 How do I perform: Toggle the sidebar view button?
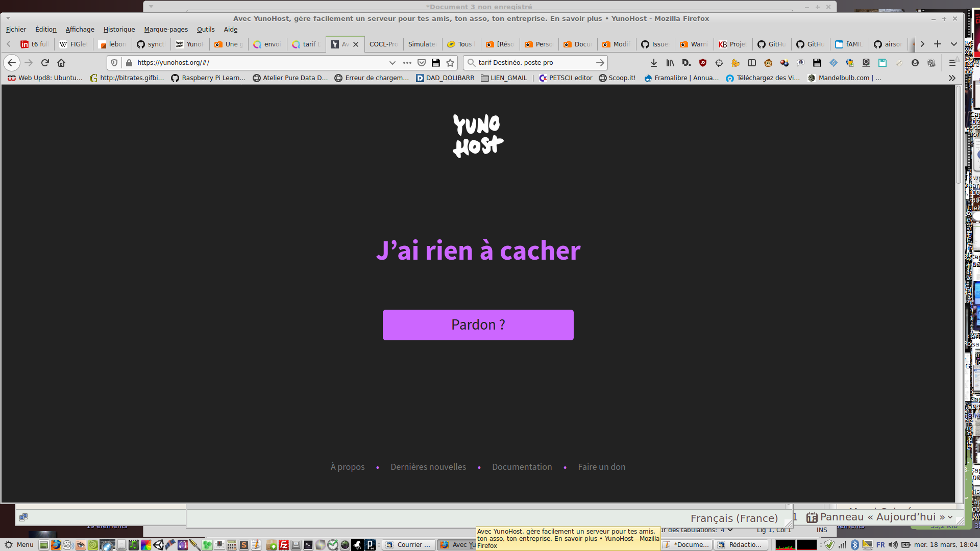[x=752, y=63]
